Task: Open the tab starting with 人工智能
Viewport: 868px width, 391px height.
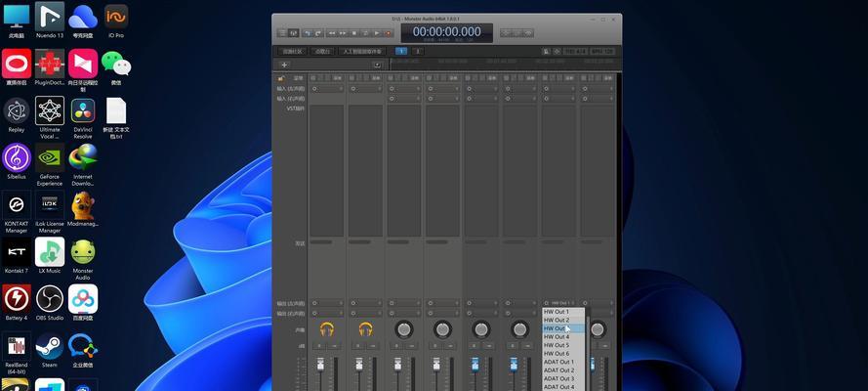Action: coord(362,52)
